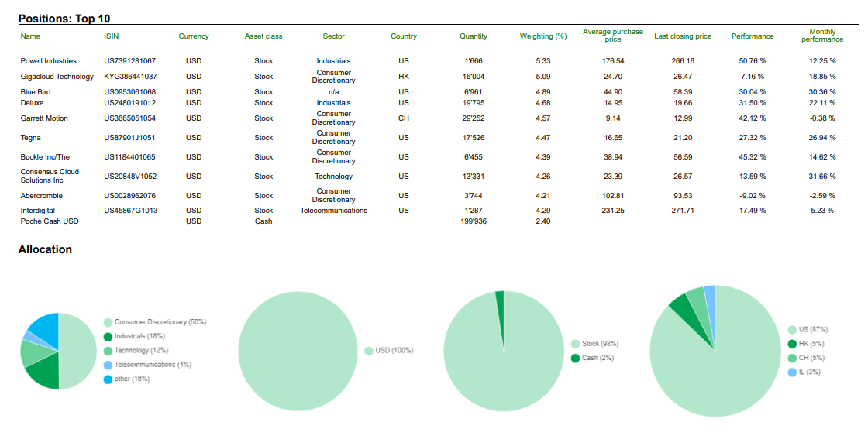The width and height of the screenshot is (868, 446).
Task: Click the -9.02 % performance value
Action: point(753,196)
